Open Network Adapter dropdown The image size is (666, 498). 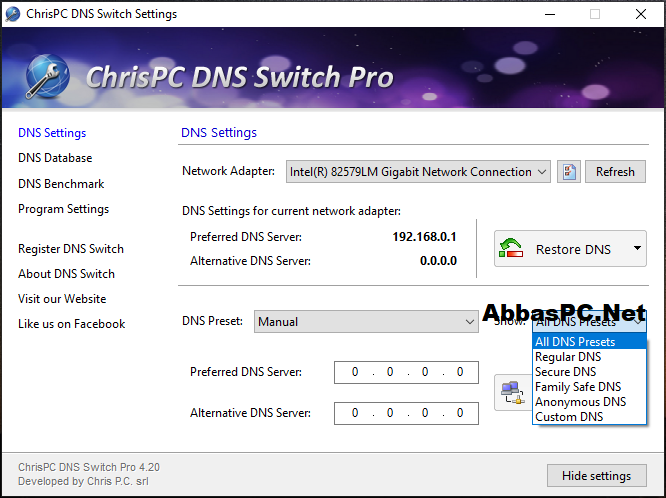point(418,172)
